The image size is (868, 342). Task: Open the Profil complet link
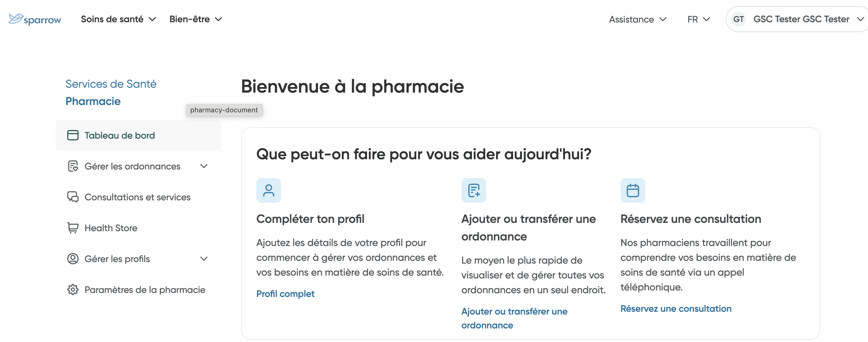[285, 294]
